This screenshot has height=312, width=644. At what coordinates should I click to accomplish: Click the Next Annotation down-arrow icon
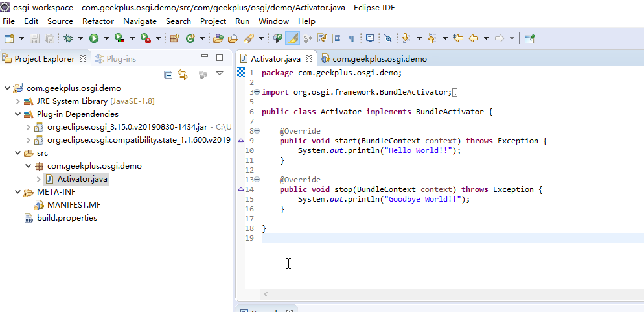pyautogui.click(x=406, y=39)
